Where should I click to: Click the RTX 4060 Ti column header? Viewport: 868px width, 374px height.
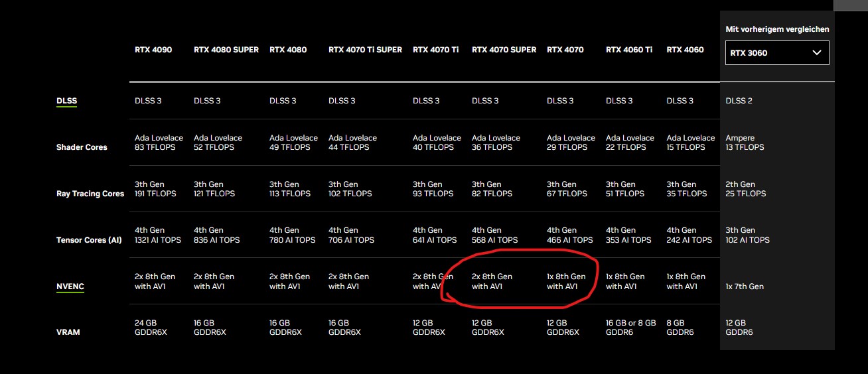click(629, 50)
